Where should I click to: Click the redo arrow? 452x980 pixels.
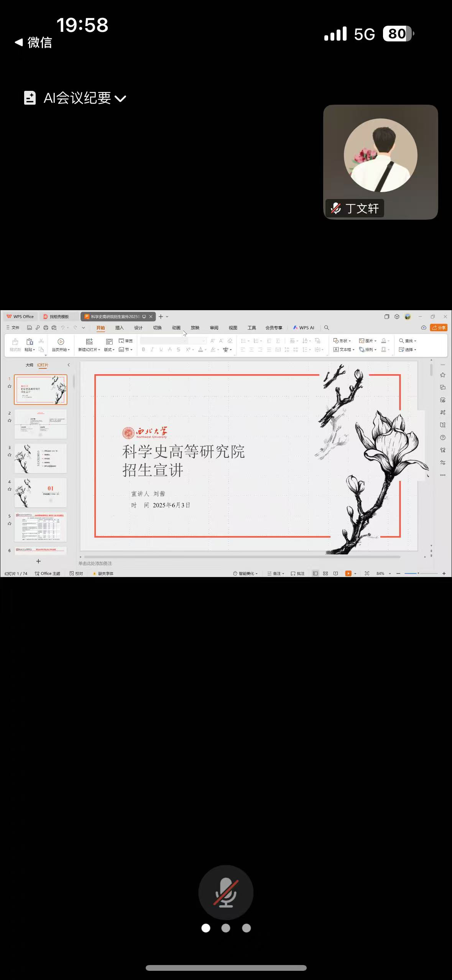pos(75,328)
